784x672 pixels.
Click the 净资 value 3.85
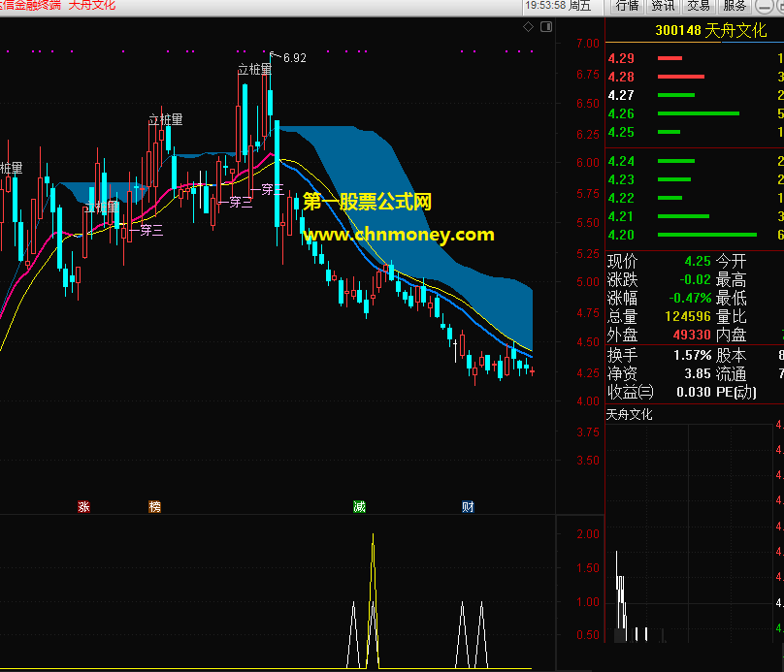pyautogui.click(x=698, y=373)
